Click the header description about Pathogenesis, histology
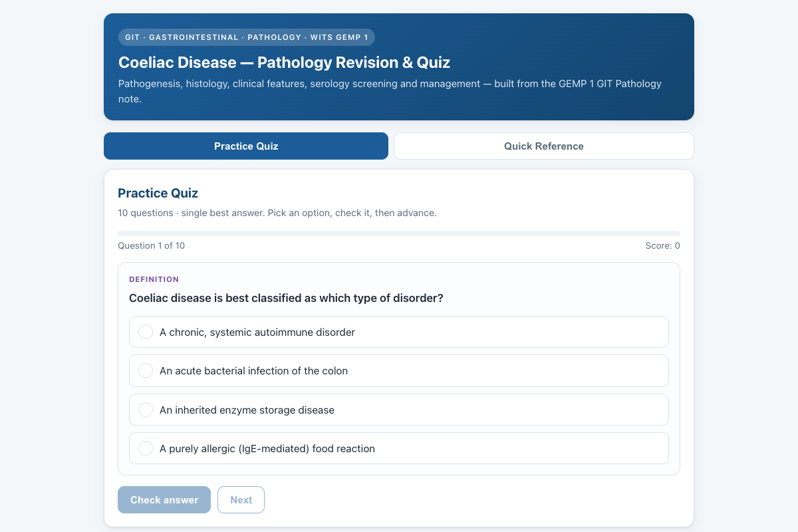 (x=390, y=92)
